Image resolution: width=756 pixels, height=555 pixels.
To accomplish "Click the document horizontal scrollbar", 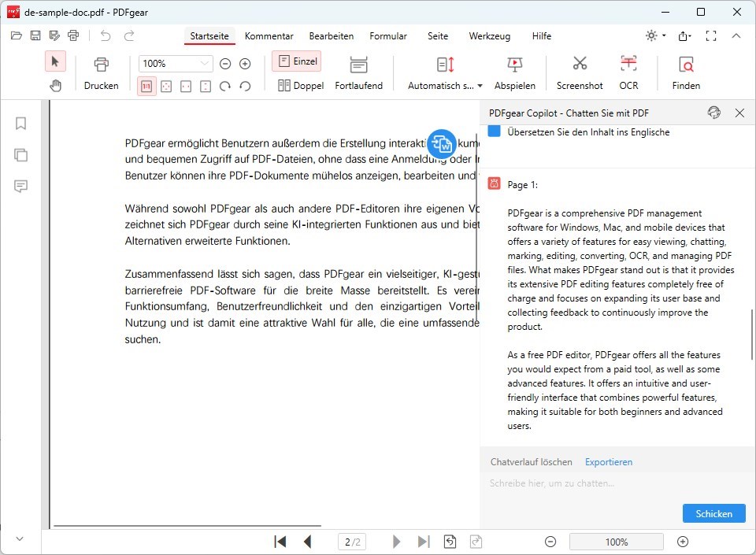I will point(187,526).
